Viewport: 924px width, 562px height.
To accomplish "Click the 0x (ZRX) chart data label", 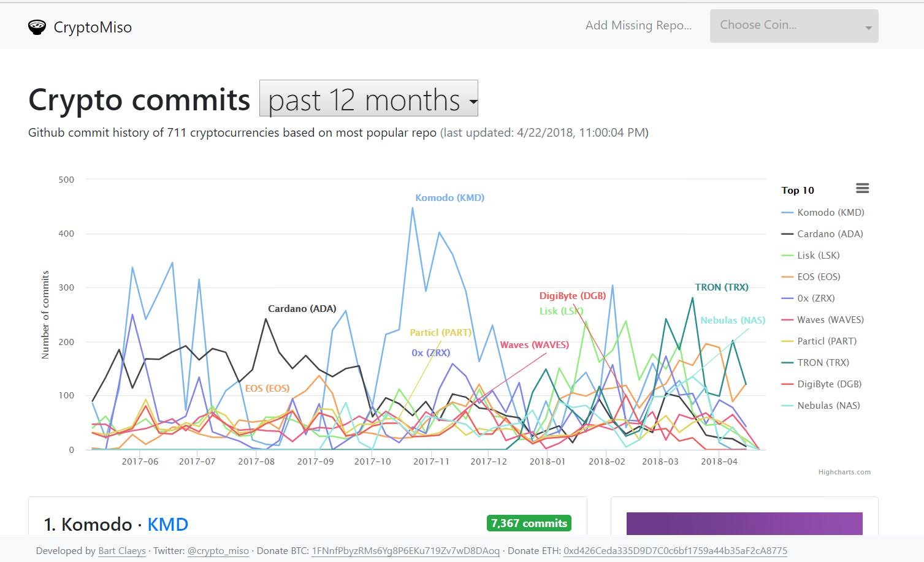I will pyautogui.click(x=431, y=353).
